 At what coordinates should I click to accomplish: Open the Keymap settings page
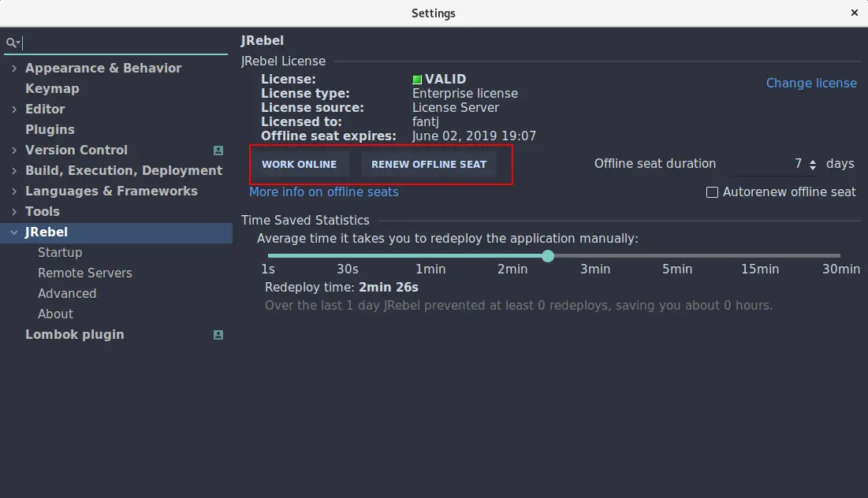coord(52,89)
